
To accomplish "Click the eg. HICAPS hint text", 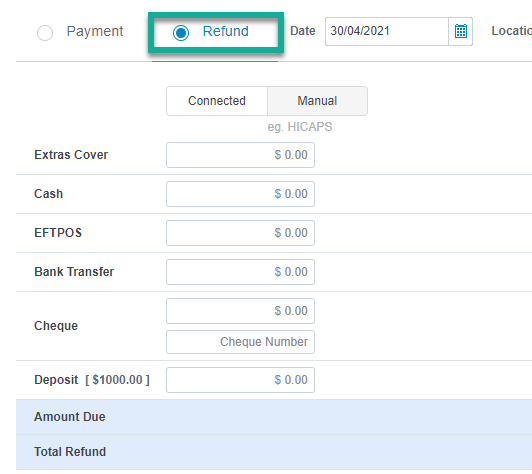I will [x=300, y=127].
